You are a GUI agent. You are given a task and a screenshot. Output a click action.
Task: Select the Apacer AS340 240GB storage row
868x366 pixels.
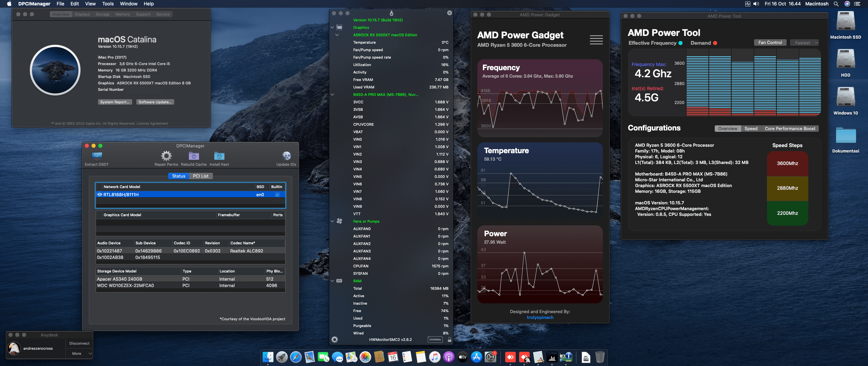point(191,279)
